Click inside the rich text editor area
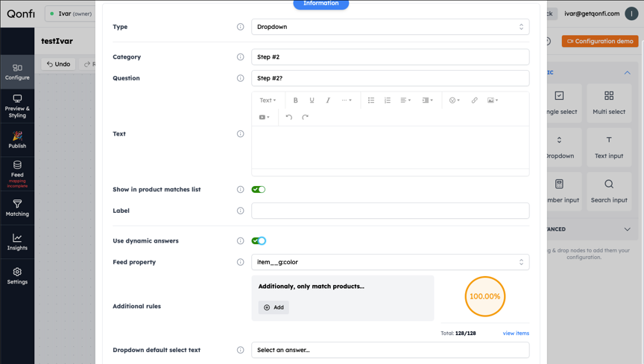This screenshot has height=364, width=644. click(390, 147)
